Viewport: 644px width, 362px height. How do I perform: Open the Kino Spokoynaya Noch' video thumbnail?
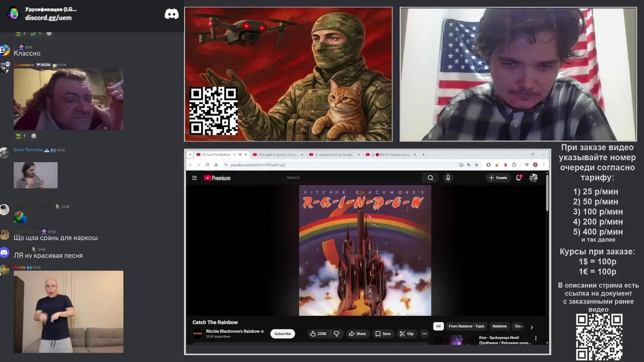tap(456, 340)
